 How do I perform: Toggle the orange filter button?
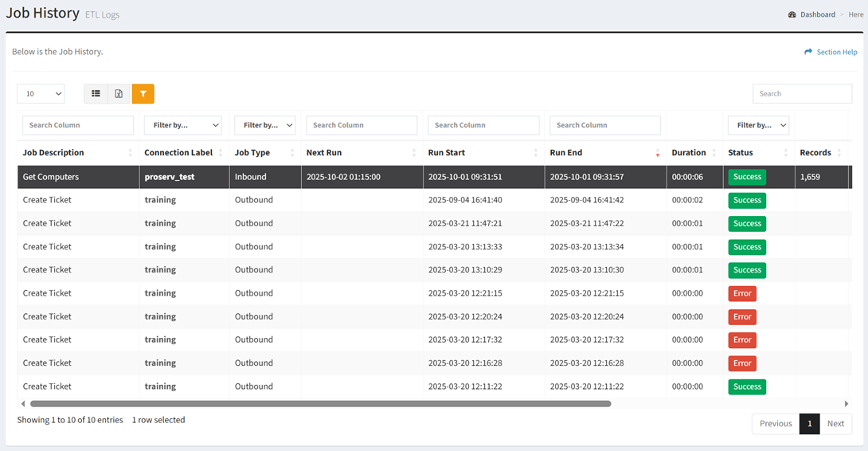[143, 94]
